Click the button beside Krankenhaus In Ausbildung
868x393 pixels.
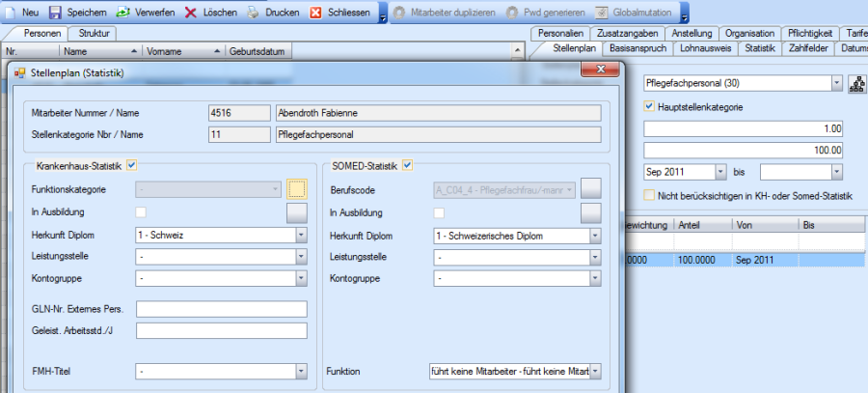[x=297, y=212]
